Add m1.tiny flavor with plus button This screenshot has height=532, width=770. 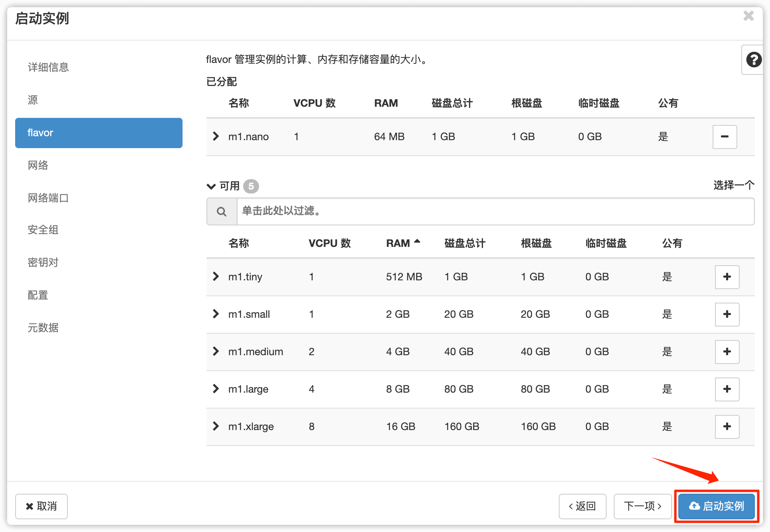pos(727,277)
